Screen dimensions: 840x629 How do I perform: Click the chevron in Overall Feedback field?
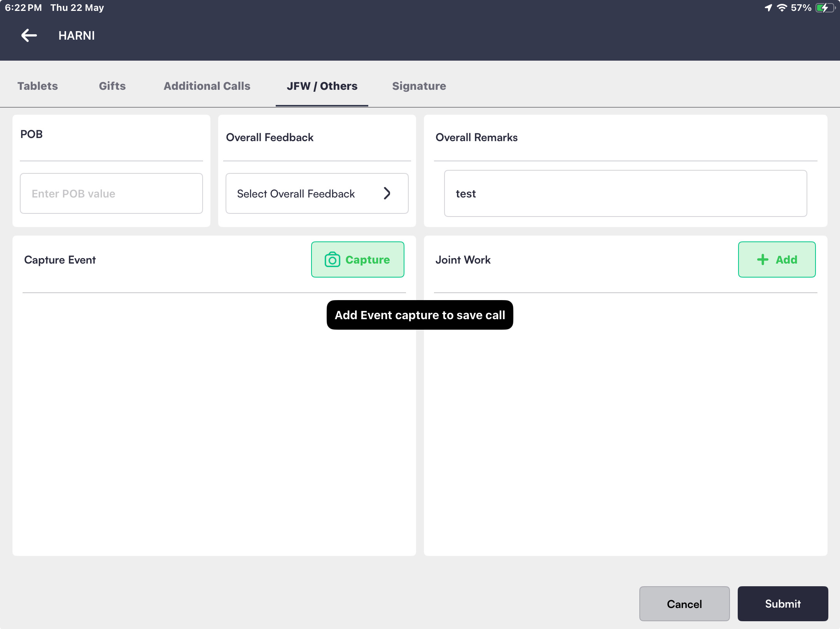click(x=387, y=193)
